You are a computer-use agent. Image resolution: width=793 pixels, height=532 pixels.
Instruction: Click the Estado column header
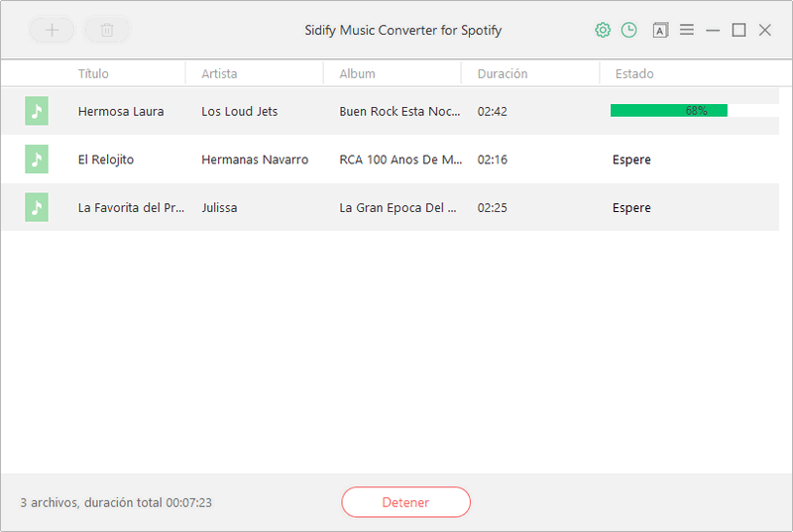pyautogui.click(x=634, y=73)
